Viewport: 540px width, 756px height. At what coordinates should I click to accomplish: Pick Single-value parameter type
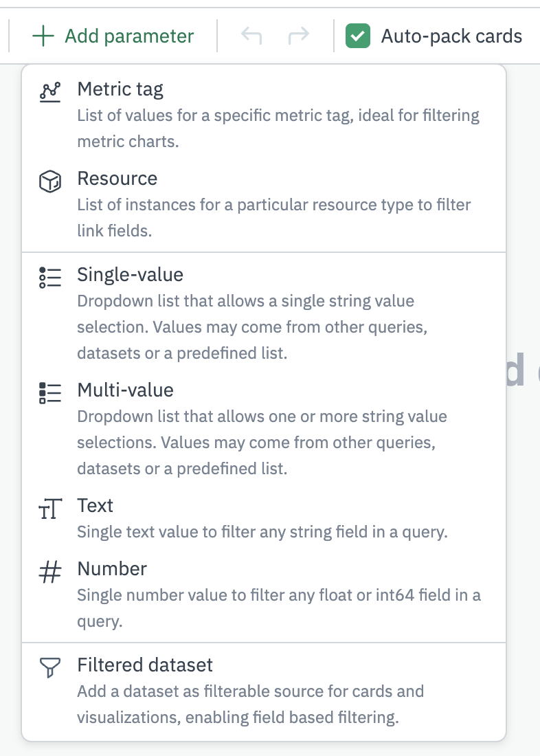click(x=131, y=275)
